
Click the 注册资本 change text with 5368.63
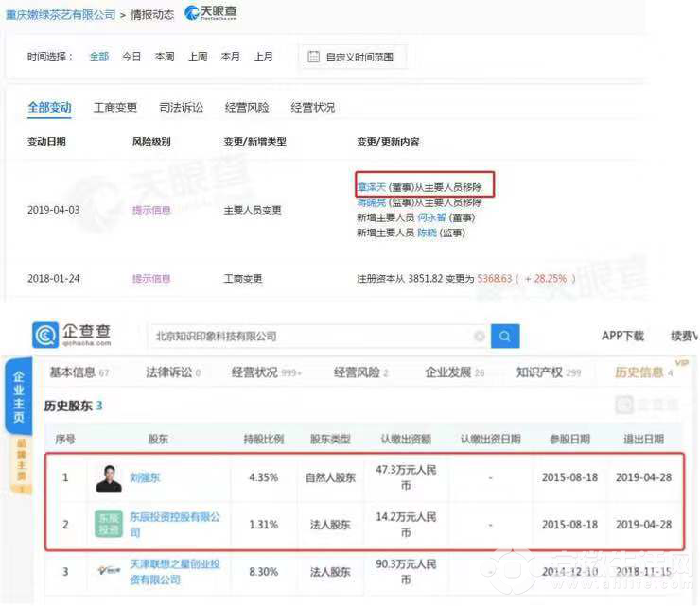point(466,279)
